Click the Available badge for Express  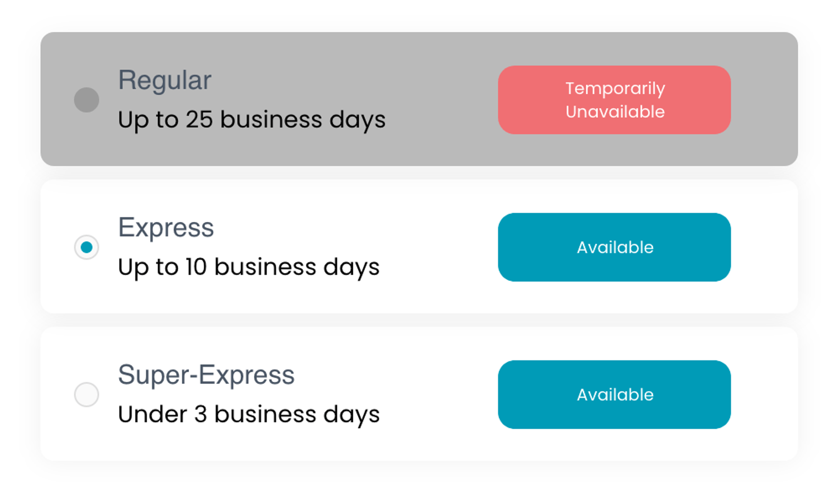[614, 247]
